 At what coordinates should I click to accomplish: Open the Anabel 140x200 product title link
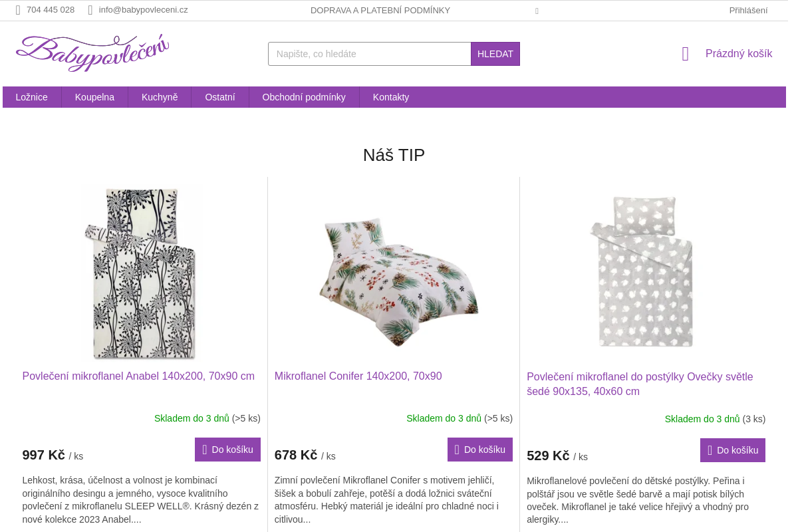click(x=138, y=376)
